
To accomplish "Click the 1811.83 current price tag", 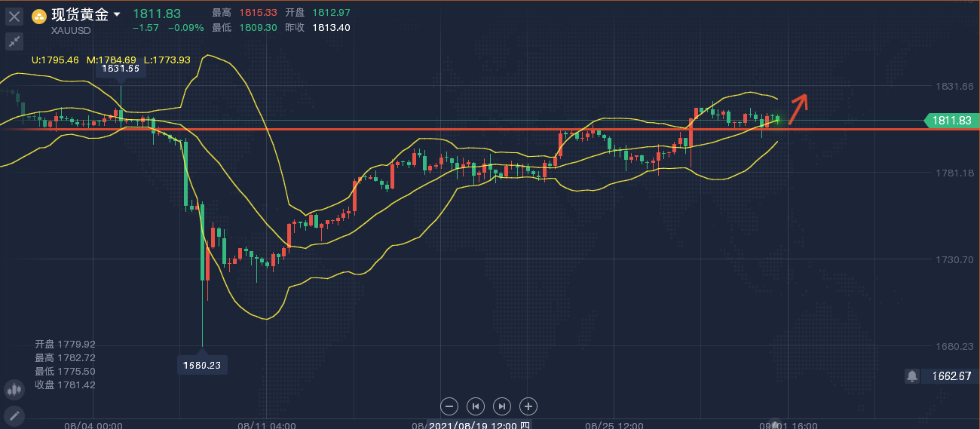I will pos(951,120).
